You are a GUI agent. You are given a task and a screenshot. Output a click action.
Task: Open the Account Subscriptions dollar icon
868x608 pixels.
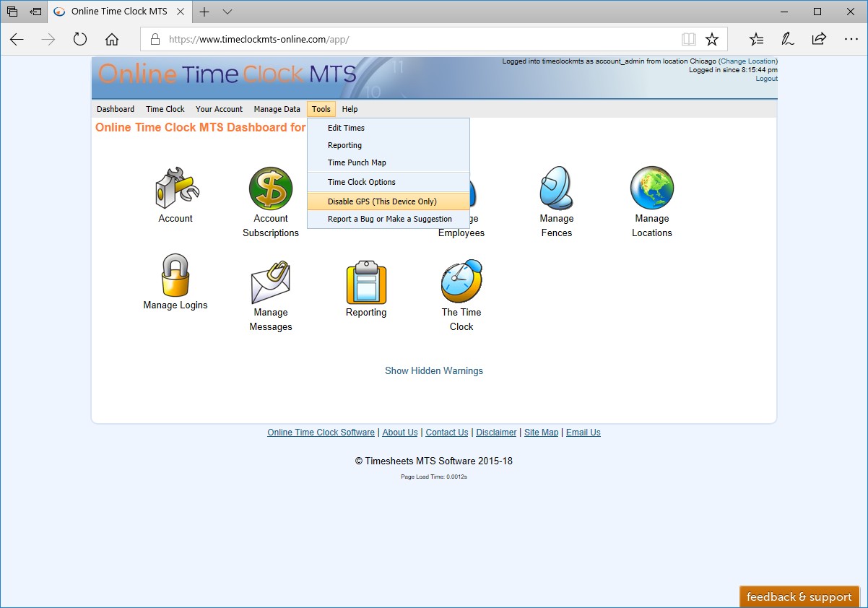coord(271,188)
